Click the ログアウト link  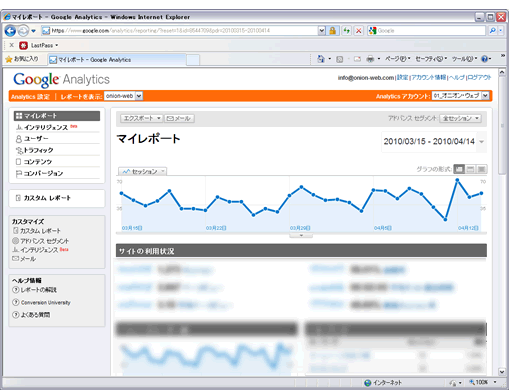479,77
